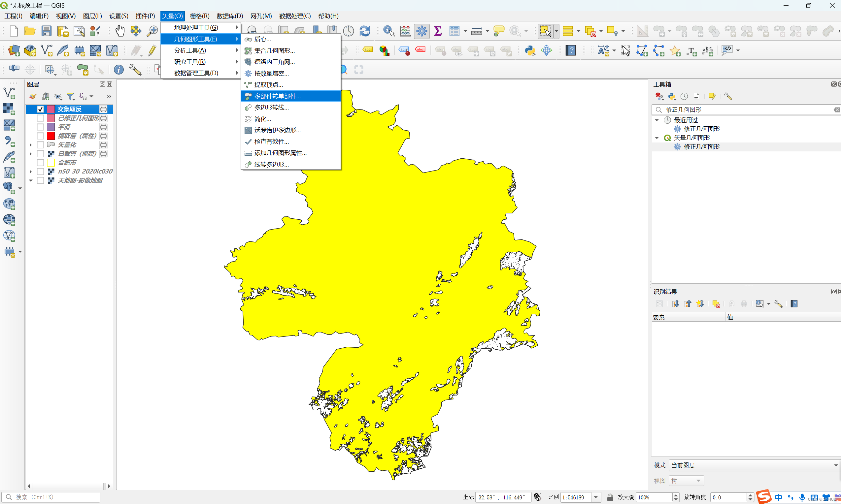The height and width of the screenshot is (504, 841).
Task: Open the 视图 树 dropdown
Action: (x=686, y=481)
